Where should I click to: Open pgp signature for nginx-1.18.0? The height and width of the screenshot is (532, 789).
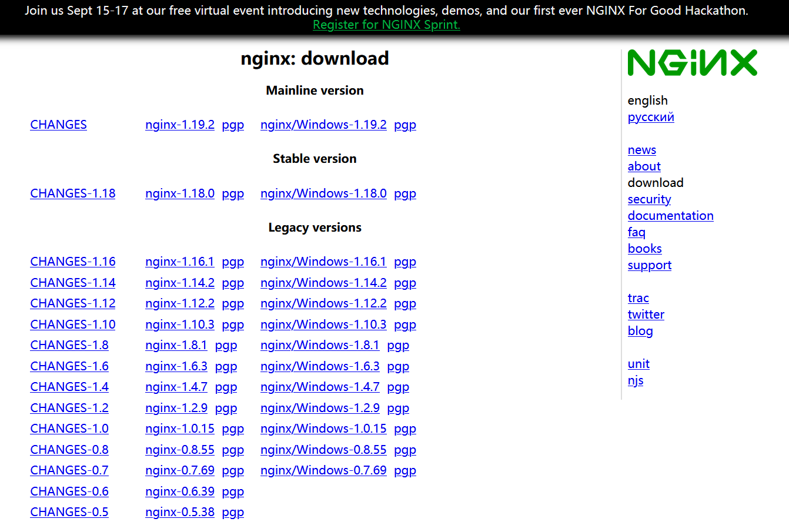(233, 194)
